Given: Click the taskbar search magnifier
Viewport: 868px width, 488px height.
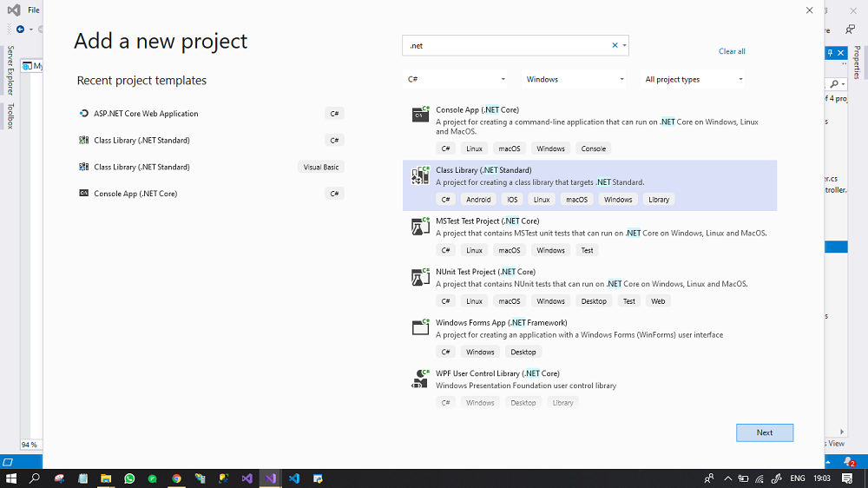Looking at the screenshot, I should (35, 478).
